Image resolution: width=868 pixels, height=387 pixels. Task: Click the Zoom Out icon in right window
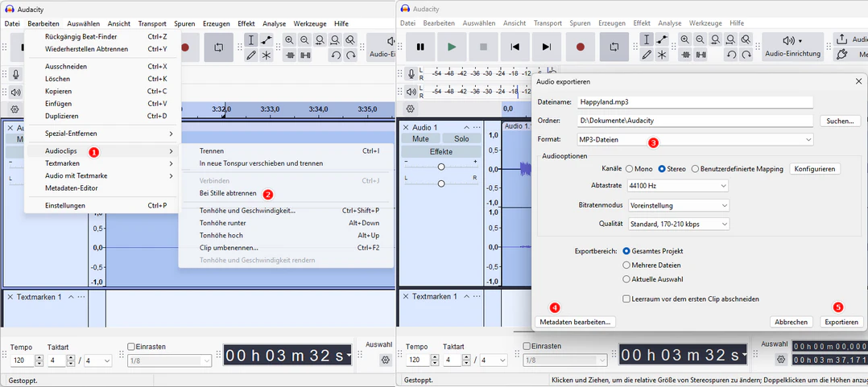701,39
